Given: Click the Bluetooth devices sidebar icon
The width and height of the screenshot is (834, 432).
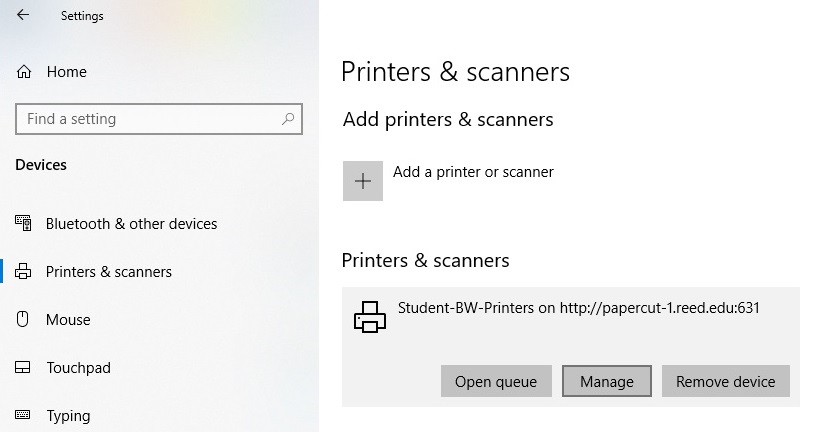Looking at the screenshot, I should [24, 224].
